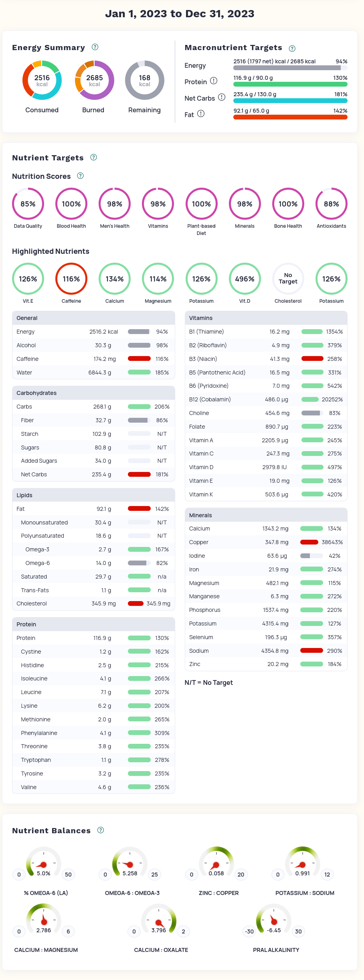Screen dimensions: 364x980
Task: Click the Minerals section header
Action: click(x=266, y=515)
